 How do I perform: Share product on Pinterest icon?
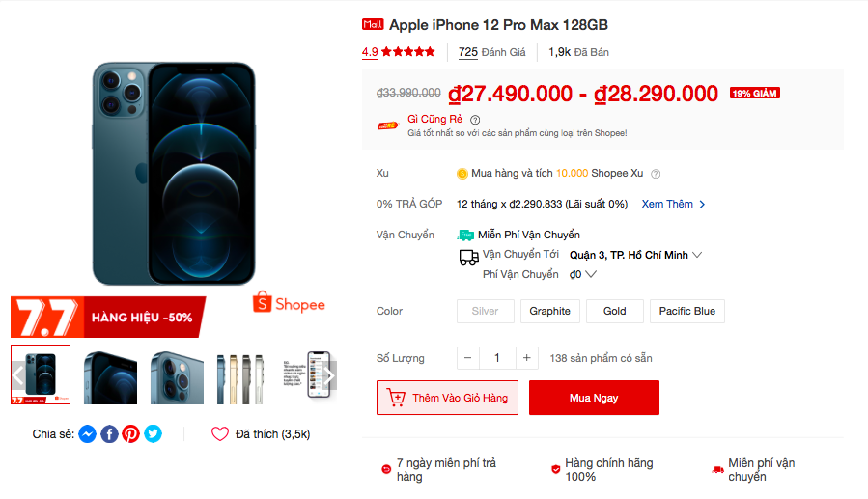click(131, 434)
